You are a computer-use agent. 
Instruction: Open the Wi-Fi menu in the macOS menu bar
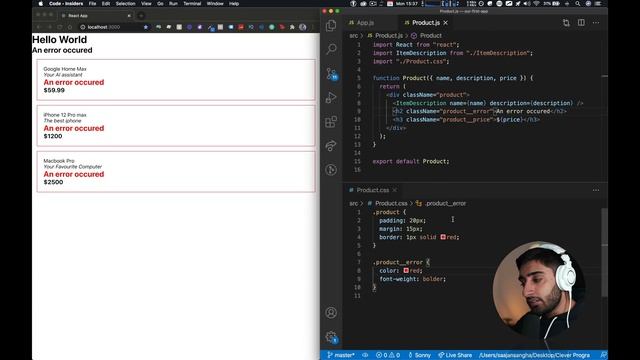(536, 4)
